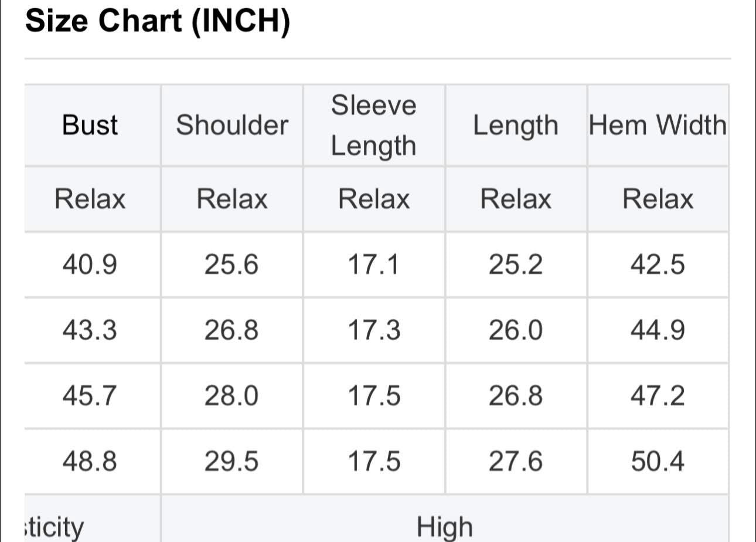The width and height of the screenshot is (756, 542).
Task: Select the Sleeve Length column header
Action: 374,125
